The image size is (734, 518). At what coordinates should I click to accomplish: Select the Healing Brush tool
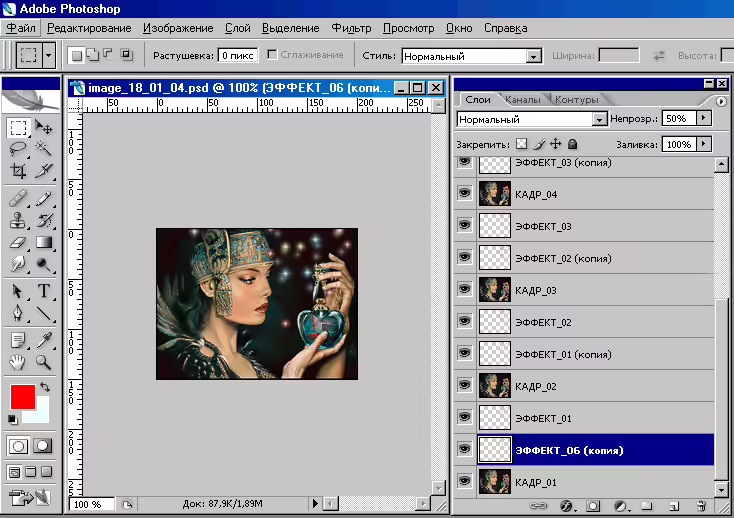(x=18, y=199)
